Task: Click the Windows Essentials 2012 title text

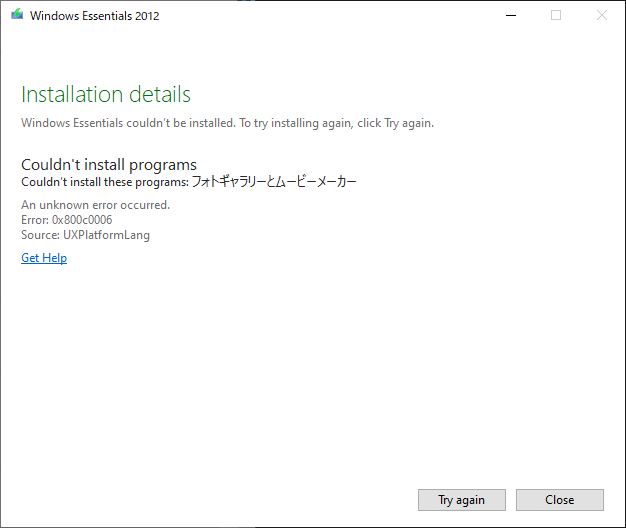Action: [95, 16]
